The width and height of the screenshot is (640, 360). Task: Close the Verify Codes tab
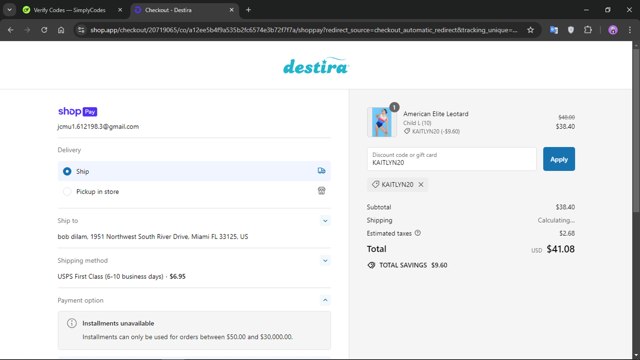(x=120, y=10)
